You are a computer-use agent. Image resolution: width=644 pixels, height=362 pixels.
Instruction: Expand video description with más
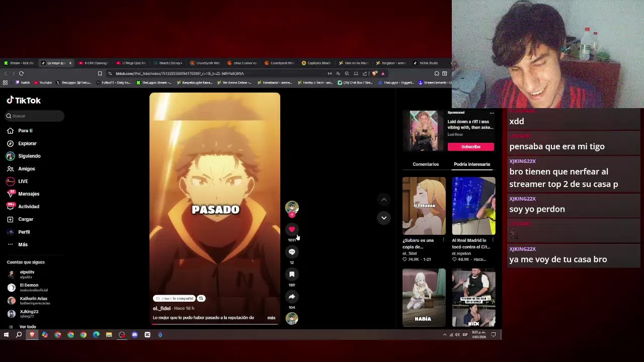coord(271,318)
